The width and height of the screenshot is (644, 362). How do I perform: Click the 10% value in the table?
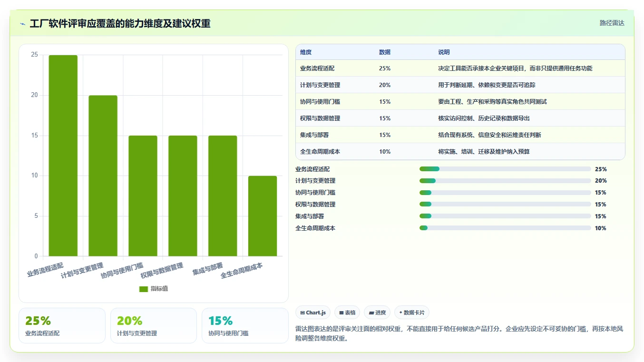tap(385, 152)
